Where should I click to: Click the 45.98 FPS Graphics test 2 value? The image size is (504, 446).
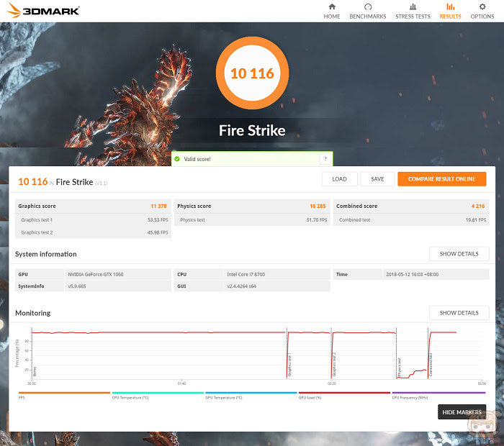158,232
